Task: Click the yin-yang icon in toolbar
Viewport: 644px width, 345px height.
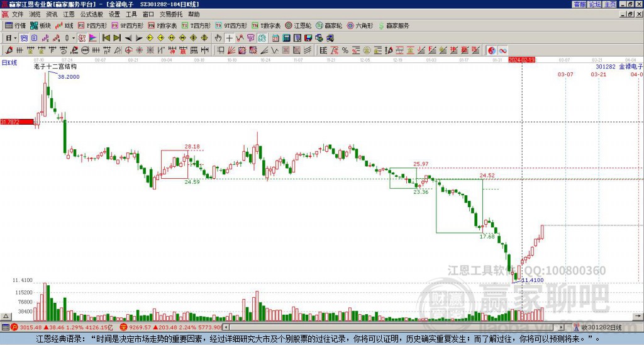Action: 492,50
